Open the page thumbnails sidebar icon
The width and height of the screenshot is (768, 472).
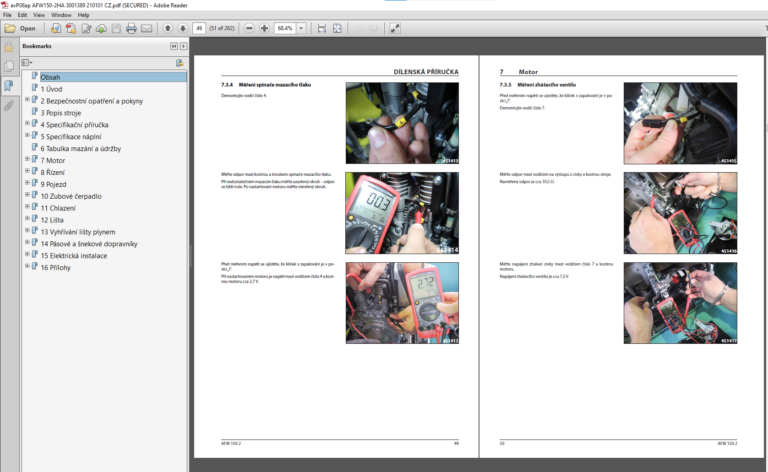pos(9,66)
